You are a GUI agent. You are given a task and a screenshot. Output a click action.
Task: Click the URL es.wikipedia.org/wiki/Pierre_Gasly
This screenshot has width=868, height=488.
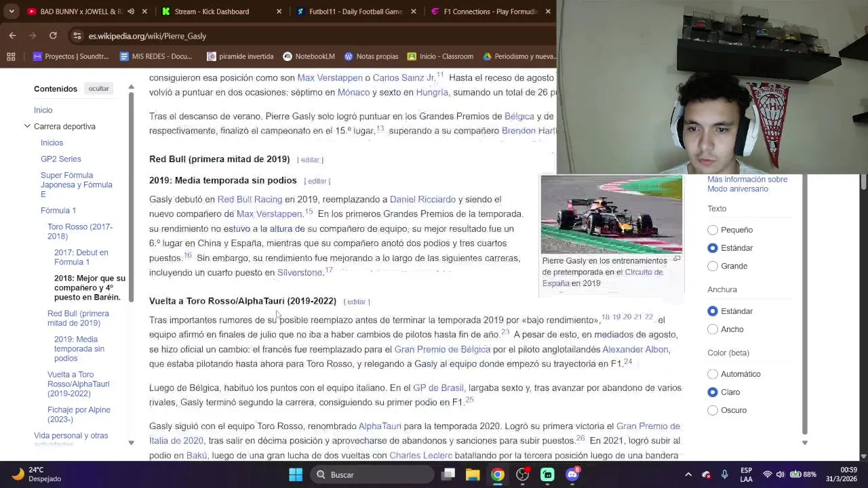point(147,36)
